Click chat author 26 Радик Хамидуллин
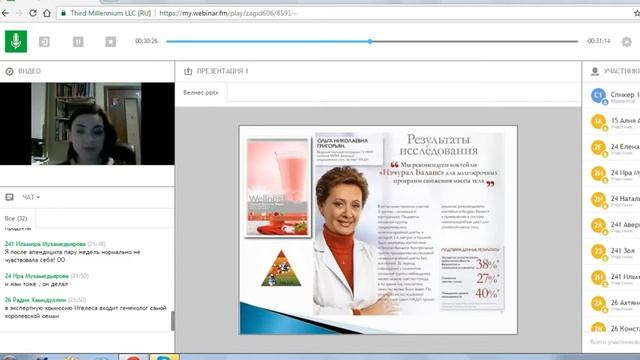The height and width of the screenshot is (360, 640). 35,300
